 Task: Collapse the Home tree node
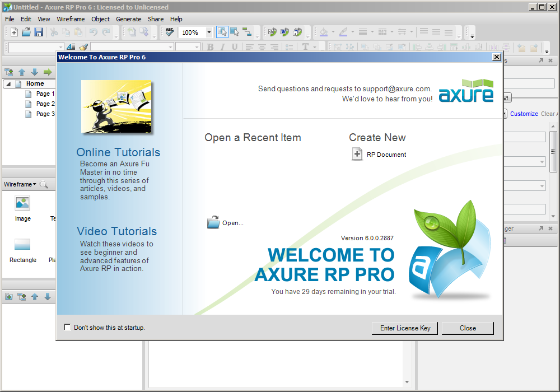click(8, 83)
